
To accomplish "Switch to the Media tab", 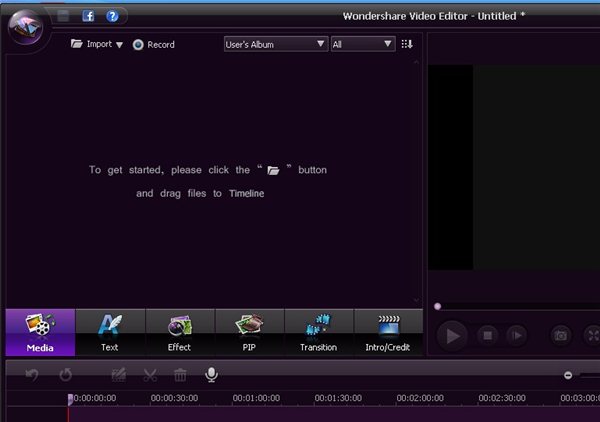I will pyautogui.click(x=40, y=332).
